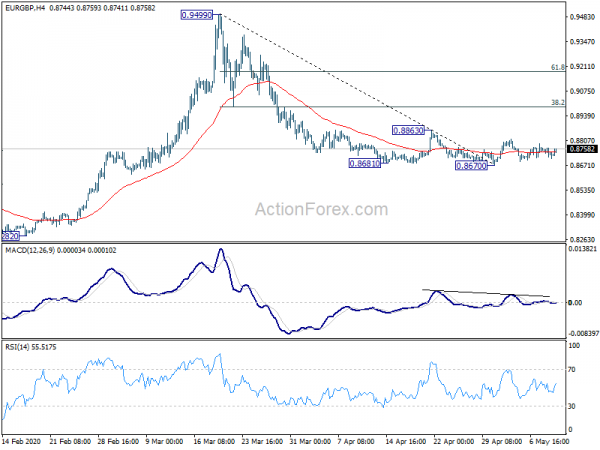Click the 16 Mar 08:00 date label

[214, 441]
